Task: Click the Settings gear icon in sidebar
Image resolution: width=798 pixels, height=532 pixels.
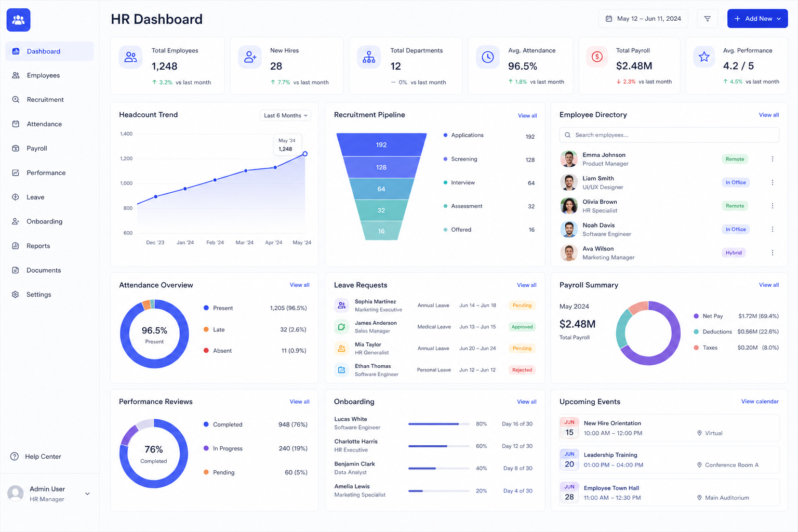Action: [16, 295]
